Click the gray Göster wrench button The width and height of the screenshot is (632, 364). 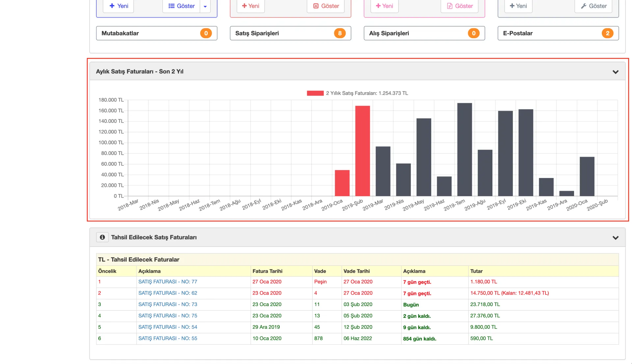coord(593,6)
